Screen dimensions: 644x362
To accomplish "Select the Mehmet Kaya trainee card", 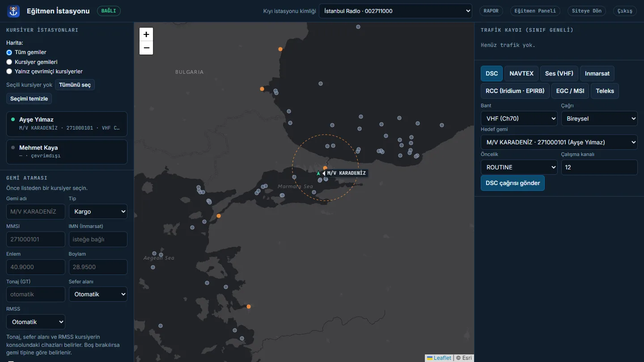I will [x=67, y=152].
